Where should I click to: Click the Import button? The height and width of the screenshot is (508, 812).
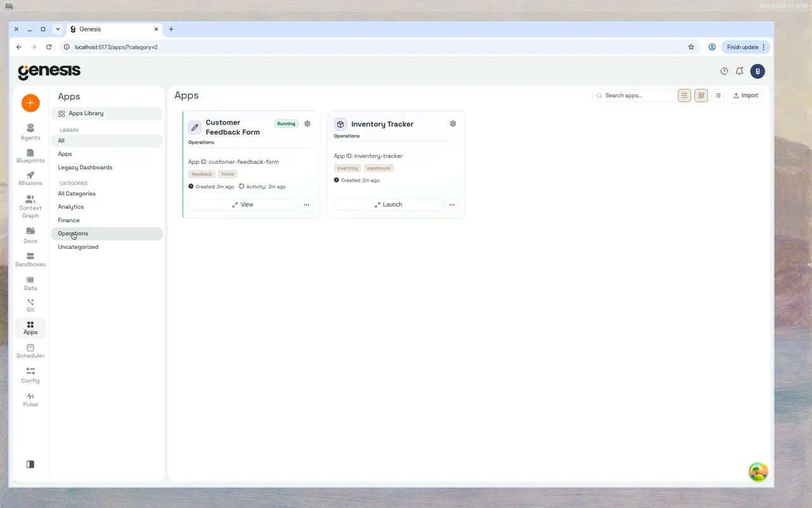coord(745,95)
